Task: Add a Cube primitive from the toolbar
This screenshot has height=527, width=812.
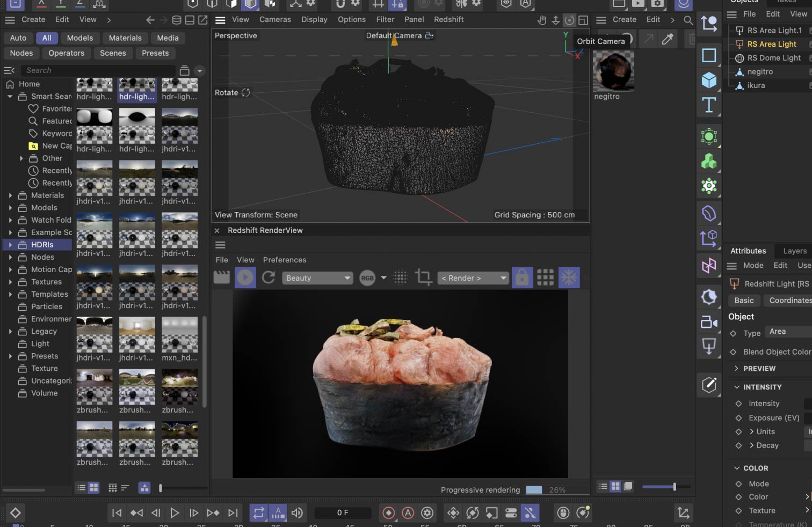Action: point(709,80)
